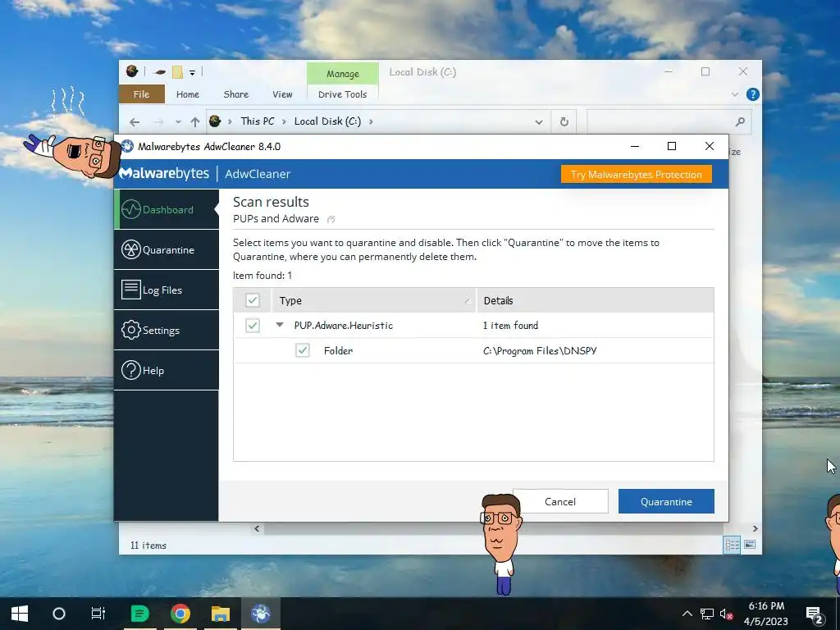Expand chevron between This PC and Local Disk

pyautogui.click(x=284, y=121)
